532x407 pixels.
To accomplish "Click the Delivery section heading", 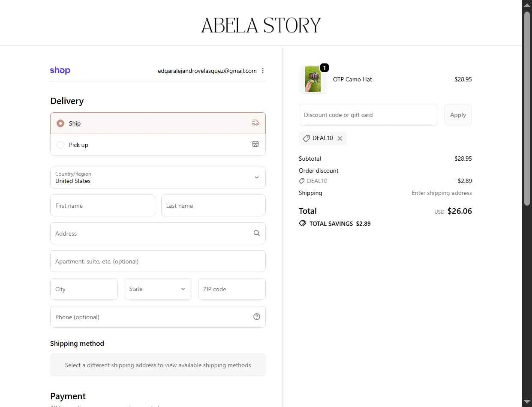I will (x=67, y=101).
